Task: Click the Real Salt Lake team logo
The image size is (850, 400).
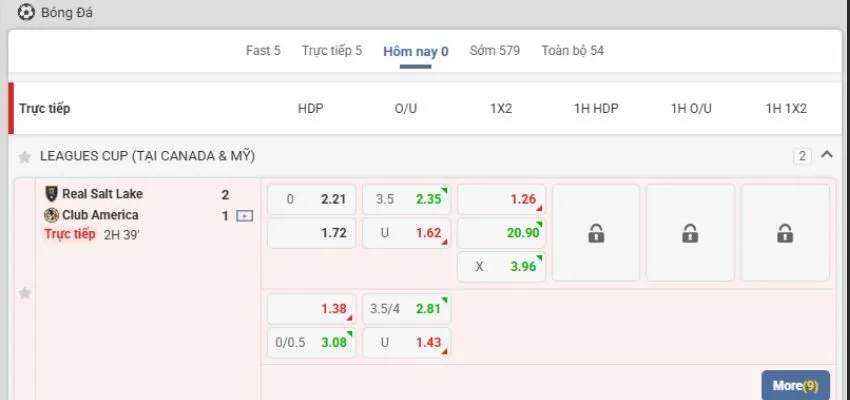Action: [51, 194]
